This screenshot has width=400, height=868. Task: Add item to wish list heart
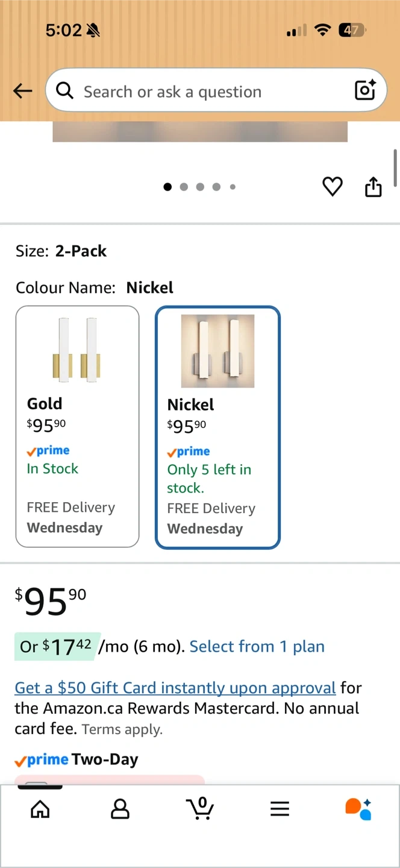click(x=333, y=187)
